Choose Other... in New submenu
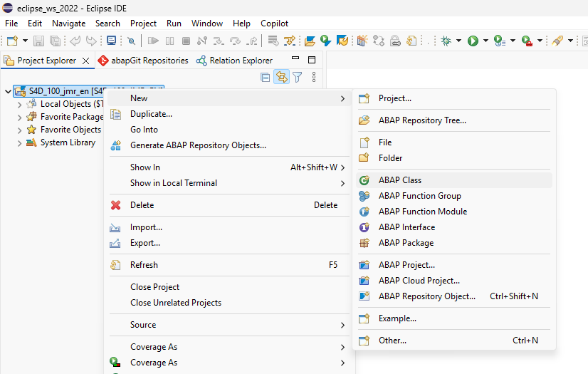Viewport: 588px width, 374px height. [453, 341]
